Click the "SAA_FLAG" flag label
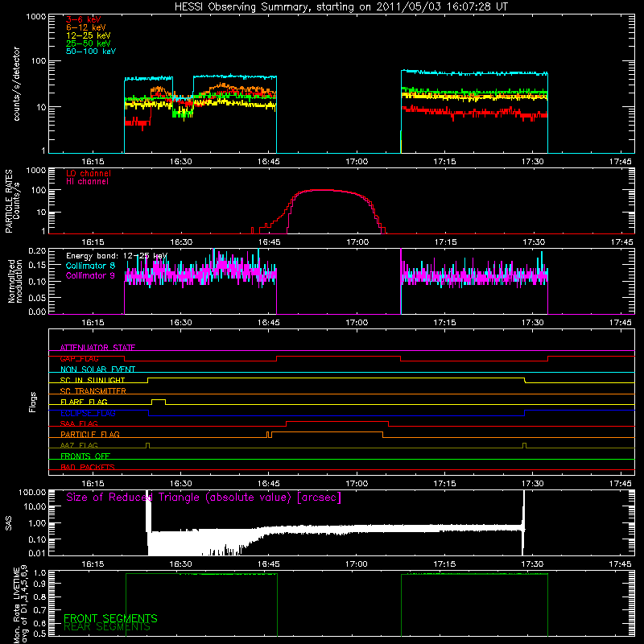This screenshot has height=644, width=644. (x=79, y=423)
